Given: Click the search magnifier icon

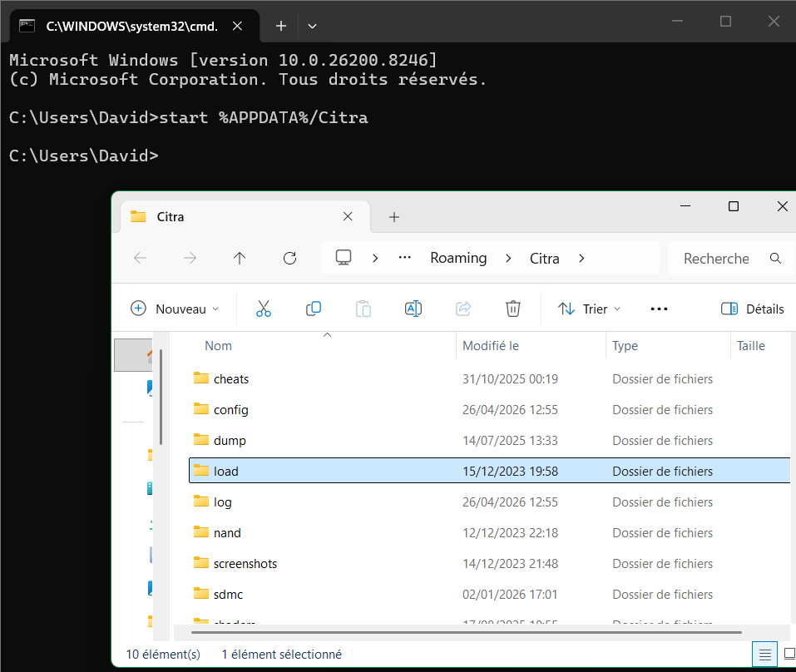Looking at the screenshot, I should (775, 259).
